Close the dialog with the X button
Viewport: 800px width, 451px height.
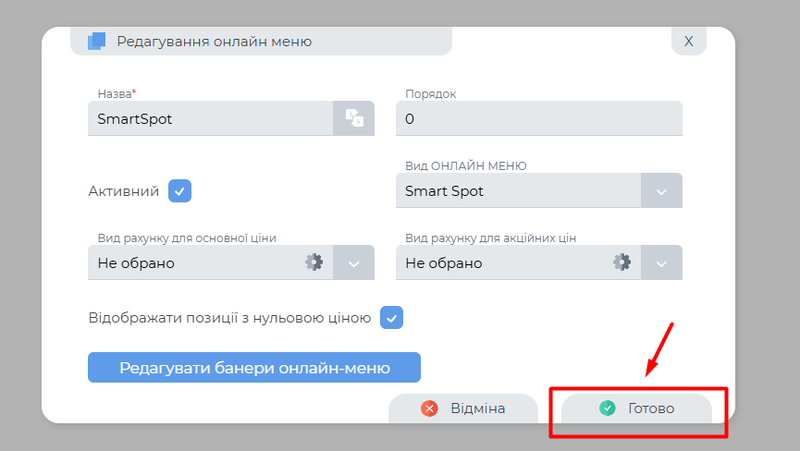(x=688, y=41)
